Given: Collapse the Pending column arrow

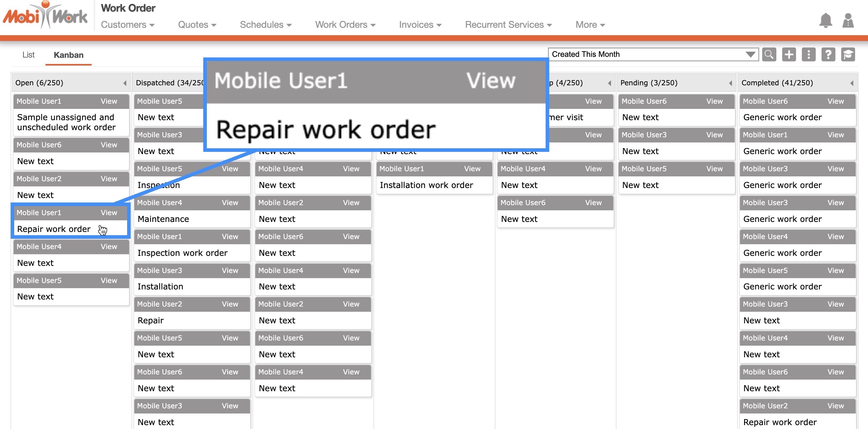Looking at the screenshot, I should [730, 83].
